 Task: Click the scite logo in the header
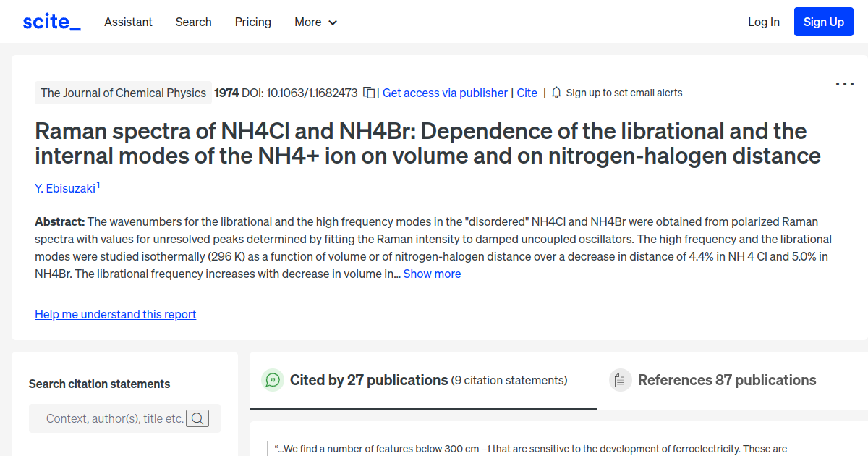[51, 21]
